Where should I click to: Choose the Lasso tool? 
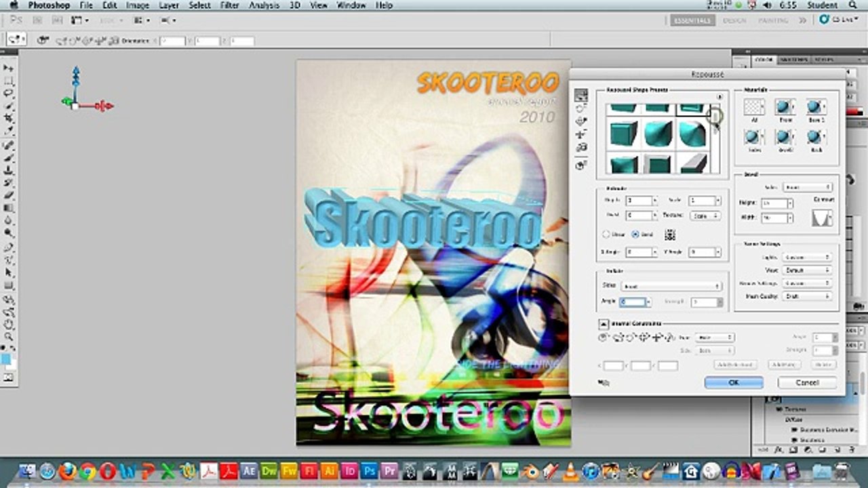click(x=9, y=94)
